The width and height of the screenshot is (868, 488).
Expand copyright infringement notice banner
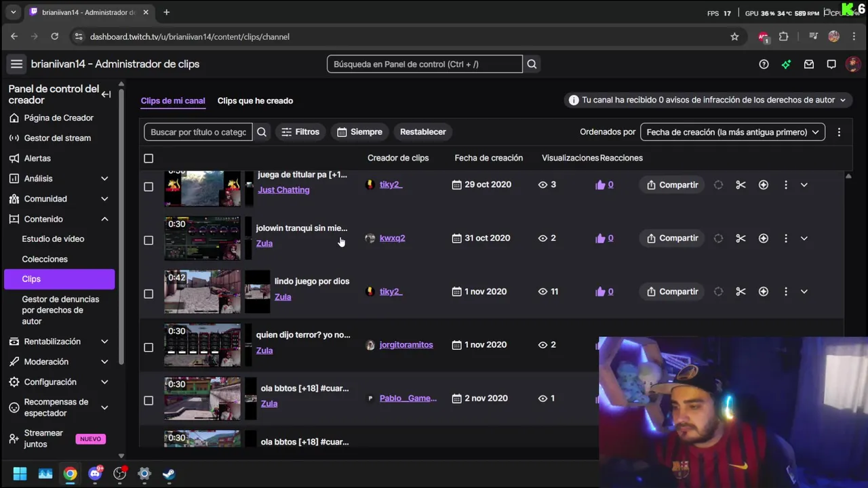[x=708, y=100]
